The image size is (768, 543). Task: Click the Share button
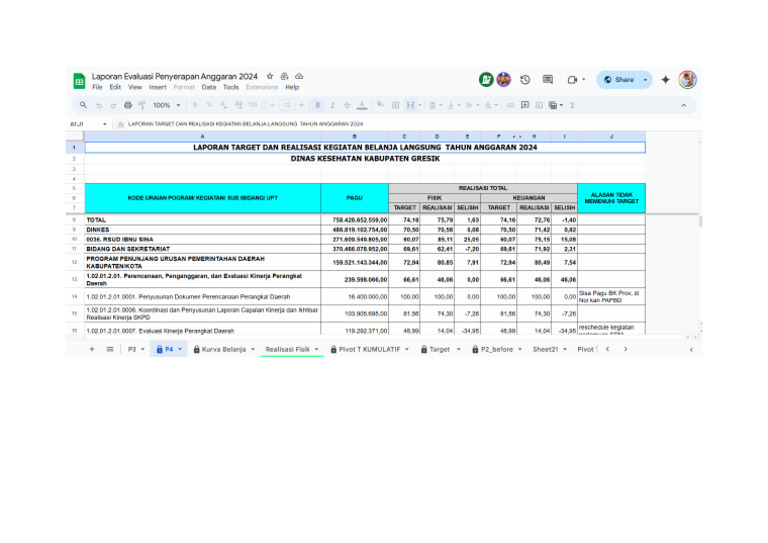tap(618, 80)
